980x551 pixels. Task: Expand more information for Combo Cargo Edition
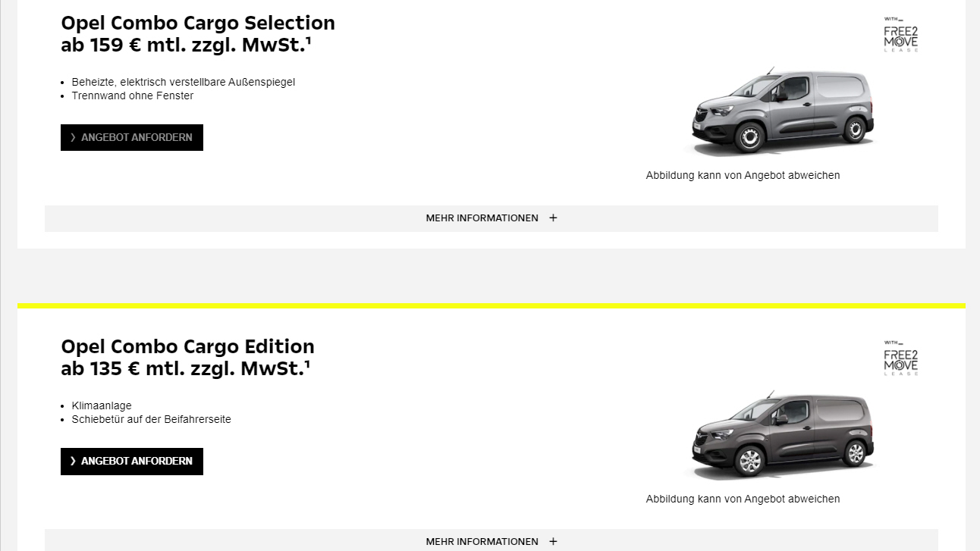(x=492, y=540)
